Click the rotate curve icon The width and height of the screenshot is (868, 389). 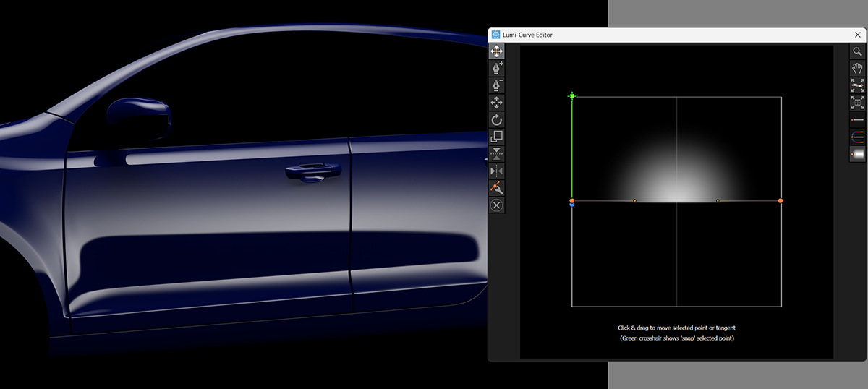[497, 120]
